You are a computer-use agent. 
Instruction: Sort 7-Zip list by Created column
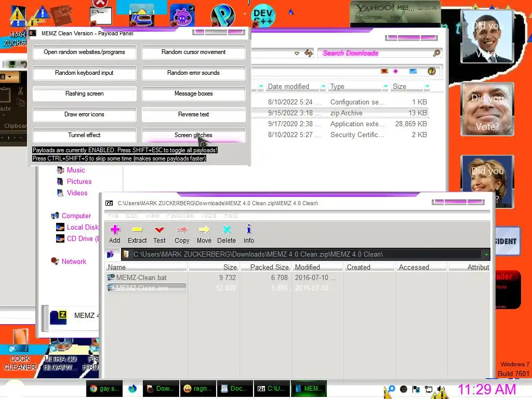369,267
